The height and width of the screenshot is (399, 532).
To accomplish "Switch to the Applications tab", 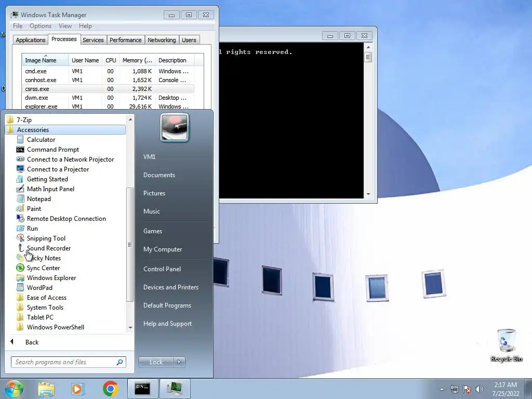I will [x=30, y=40].
